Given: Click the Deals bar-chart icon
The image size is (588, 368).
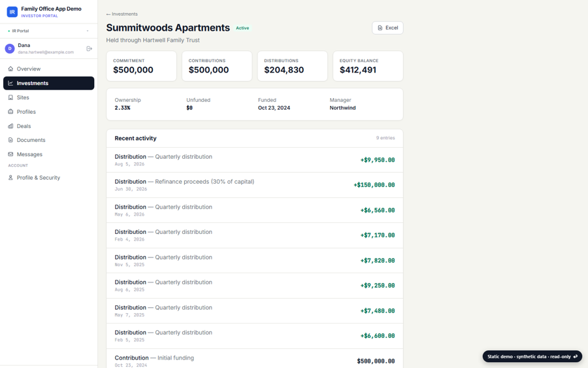Looking at the screenshot, I should (x=10, y=126).
